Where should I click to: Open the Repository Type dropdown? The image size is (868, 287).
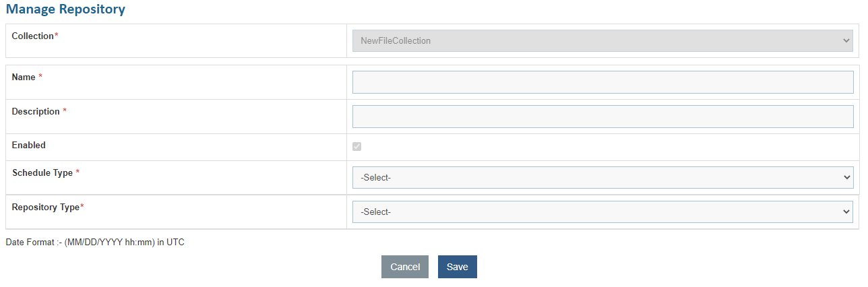(602, 212)
